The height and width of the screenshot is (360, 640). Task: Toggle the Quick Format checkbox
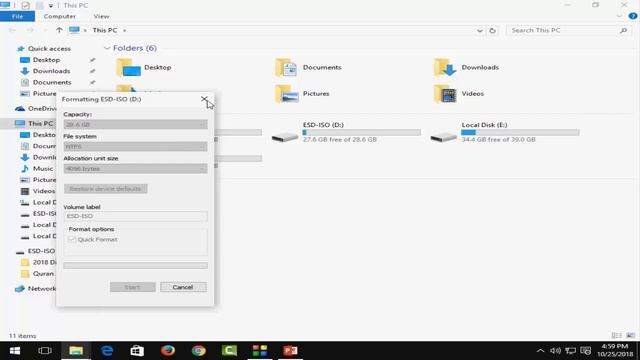[x=72, y=240]
